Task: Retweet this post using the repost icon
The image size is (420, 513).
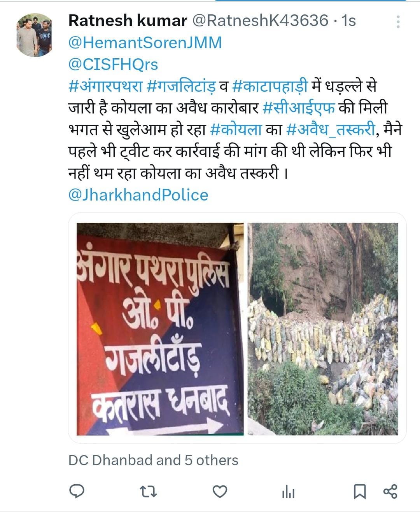Action: click(x=148, y=492)
